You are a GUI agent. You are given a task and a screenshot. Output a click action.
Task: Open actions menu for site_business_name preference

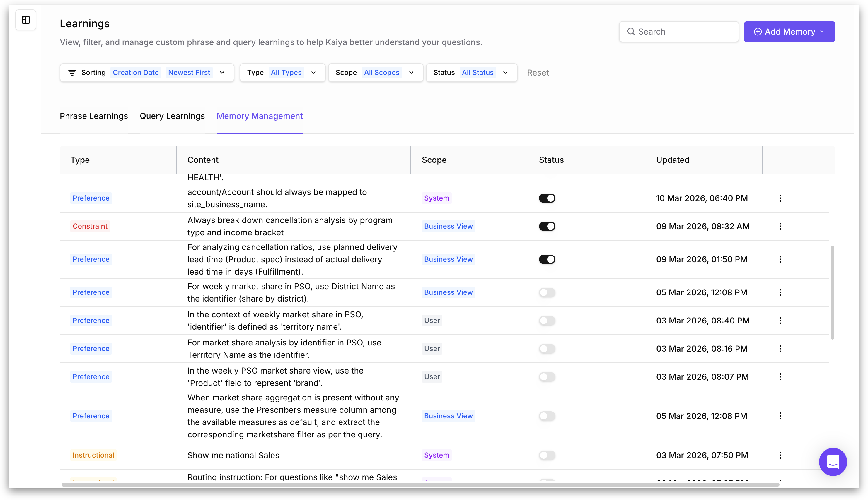click(x=780, y=198)
